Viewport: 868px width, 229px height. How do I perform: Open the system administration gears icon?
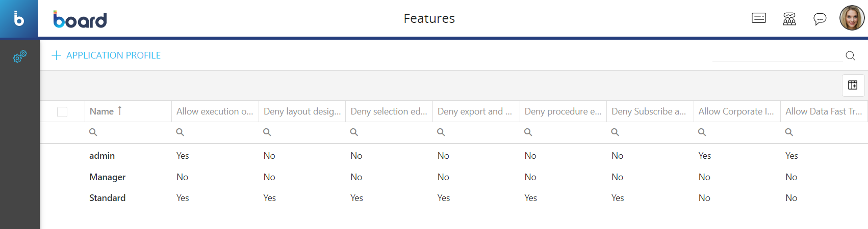coord(19,56)
